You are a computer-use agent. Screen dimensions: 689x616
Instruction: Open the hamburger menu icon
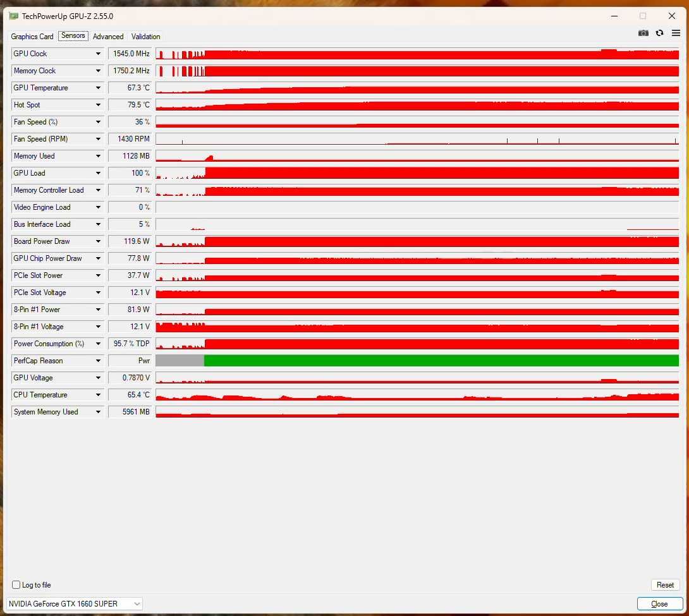coord(676,33)
